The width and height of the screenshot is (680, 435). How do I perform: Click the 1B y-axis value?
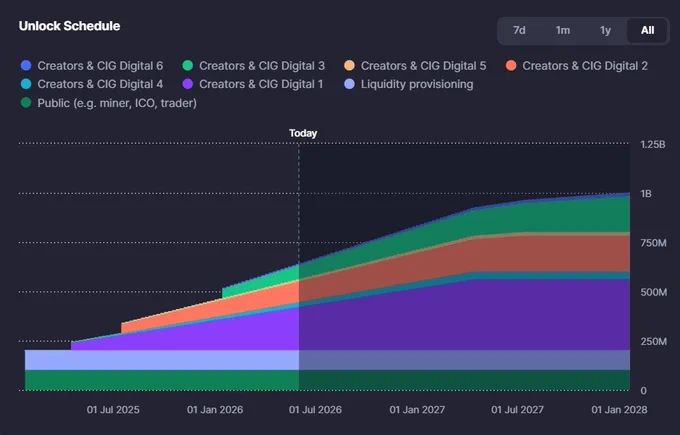[646, 194]
